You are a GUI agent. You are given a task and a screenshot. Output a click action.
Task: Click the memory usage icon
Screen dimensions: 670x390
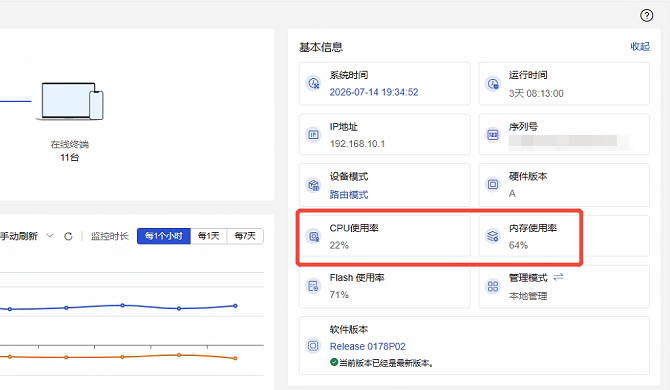[493, 236]
